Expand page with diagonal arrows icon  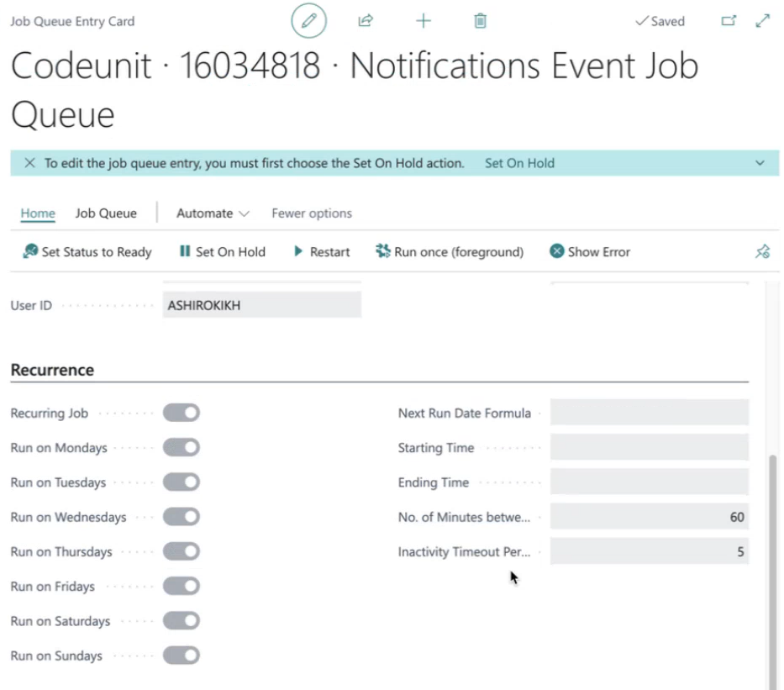[x=762, y=21]
